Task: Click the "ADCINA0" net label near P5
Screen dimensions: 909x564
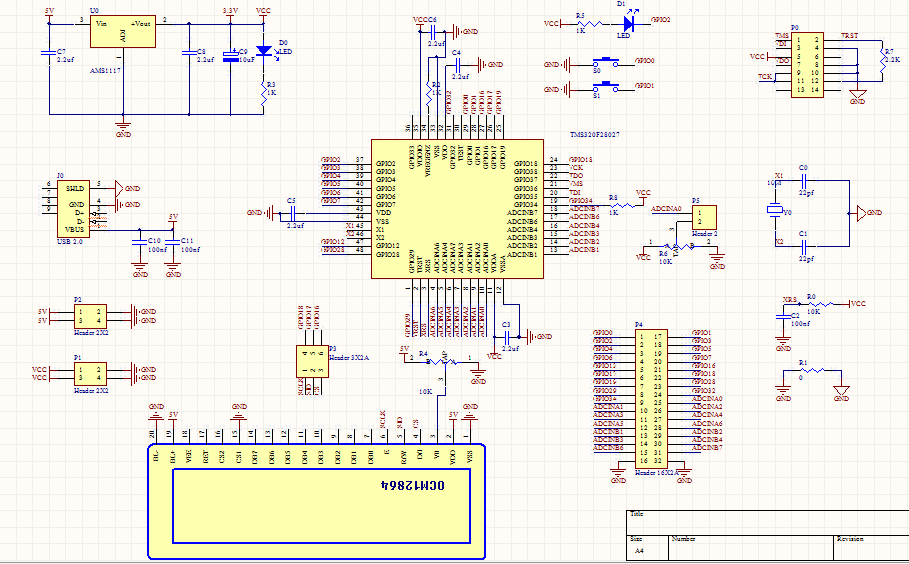Action: (x=667, y=209)
